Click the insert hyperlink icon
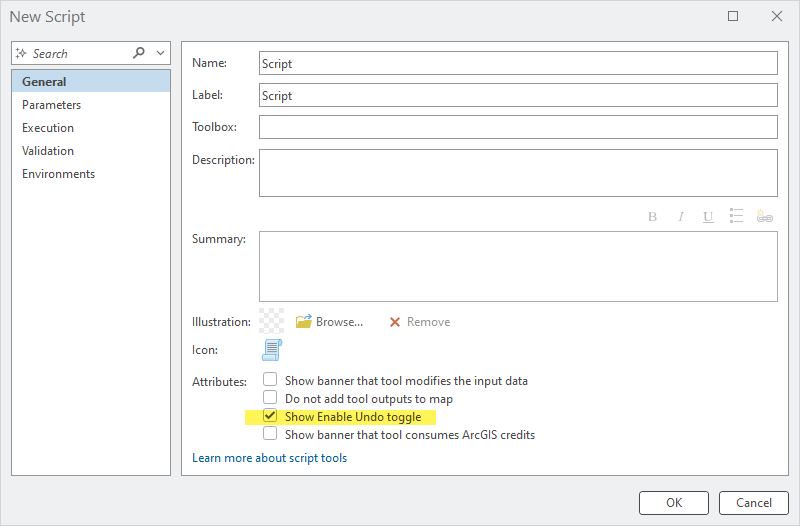 [x=765, y=216]
